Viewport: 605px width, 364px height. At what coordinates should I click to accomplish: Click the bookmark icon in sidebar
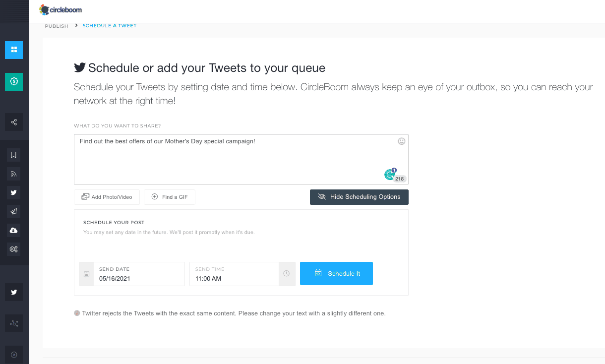point(14,155)
